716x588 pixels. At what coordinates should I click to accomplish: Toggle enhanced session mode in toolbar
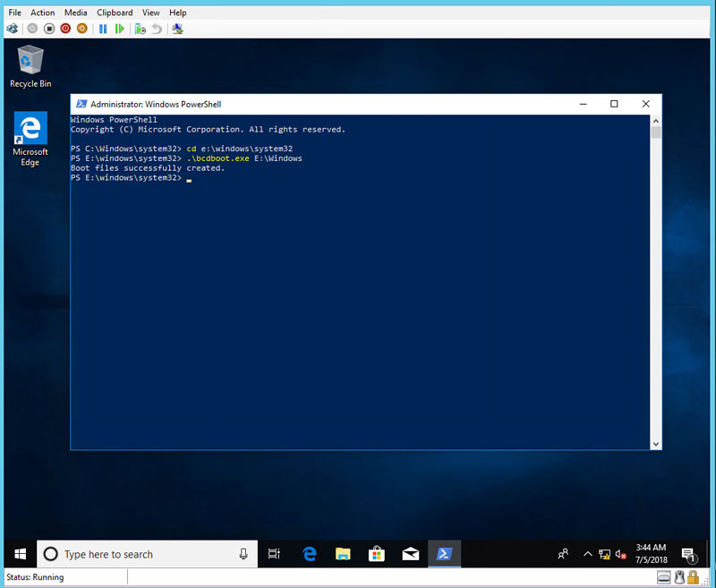pos(177,29)
